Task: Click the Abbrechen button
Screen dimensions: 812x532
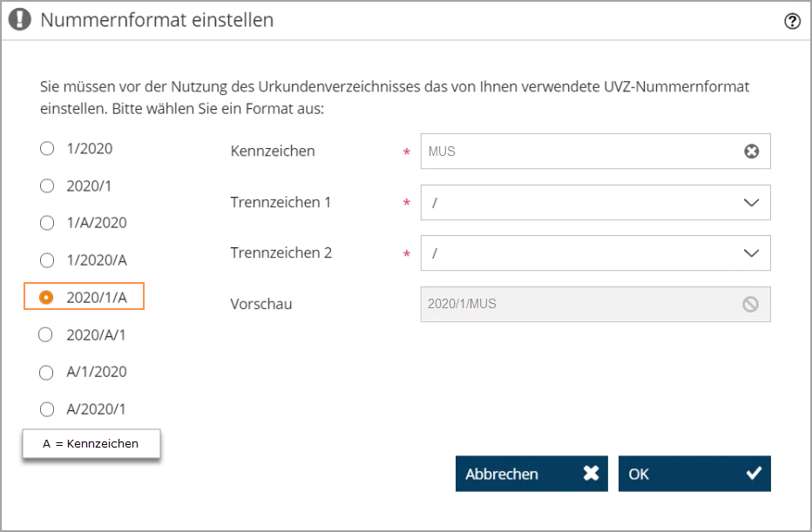Action: point(531,474)
